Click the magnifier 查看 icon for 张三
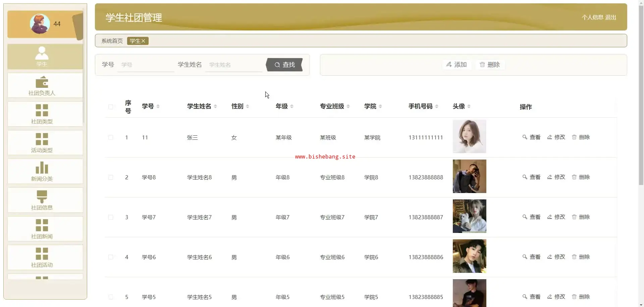644x307 pixels. pyautogui.click(x=525, y=137)
